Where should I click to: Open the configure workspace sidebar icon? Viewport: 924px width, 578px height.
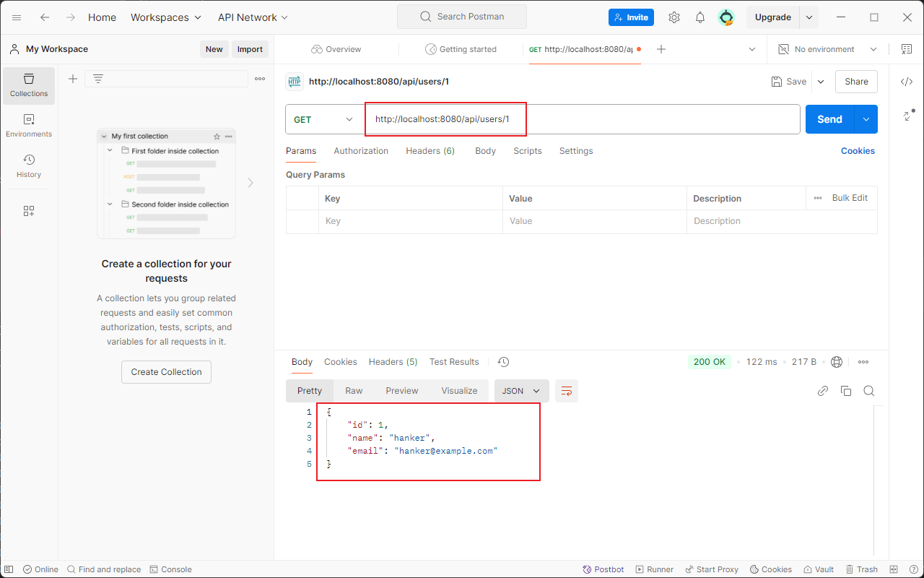(x=29, y=211)
